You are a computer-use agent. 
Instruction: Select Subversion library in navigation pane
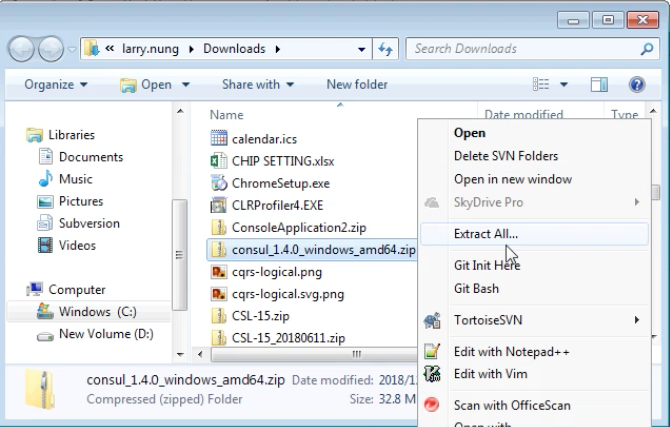click(79, 224)
